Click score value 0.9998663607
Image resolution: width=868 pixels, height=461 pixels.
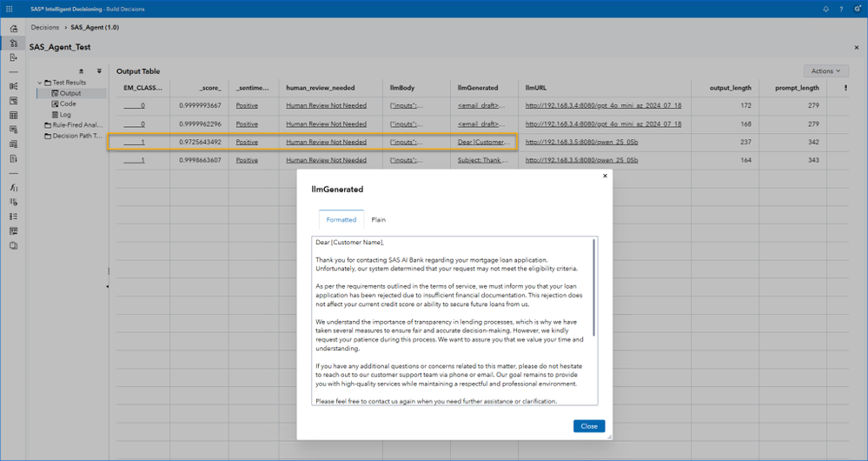200,160
